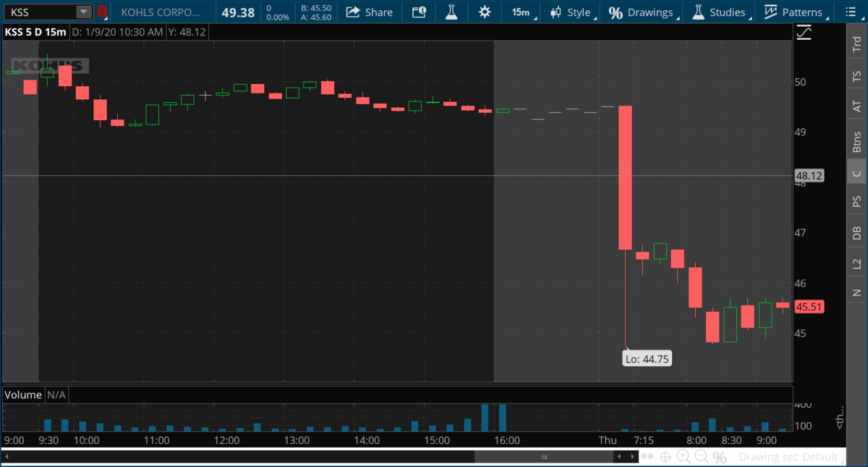Image resolution: width=868 pixels, height=467 pixels.
Task: Open the AT sidebar tab
Action: point(857,106)
